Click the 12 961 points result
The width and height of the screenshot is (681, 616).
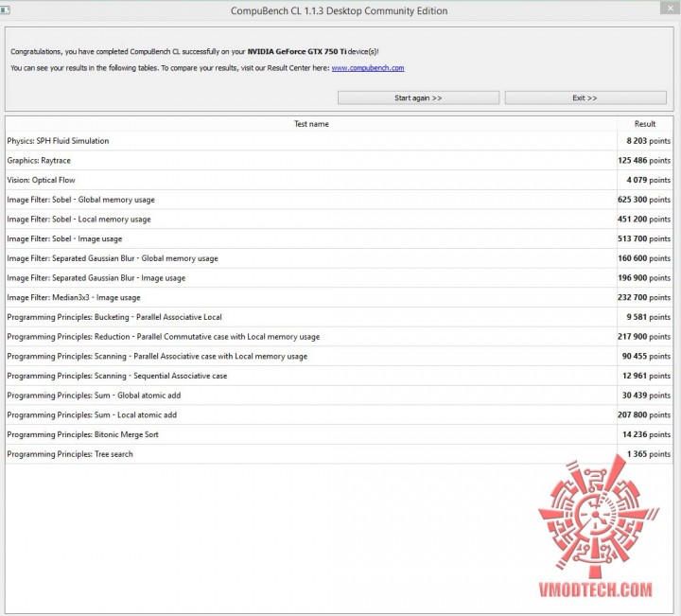(646, 376)
